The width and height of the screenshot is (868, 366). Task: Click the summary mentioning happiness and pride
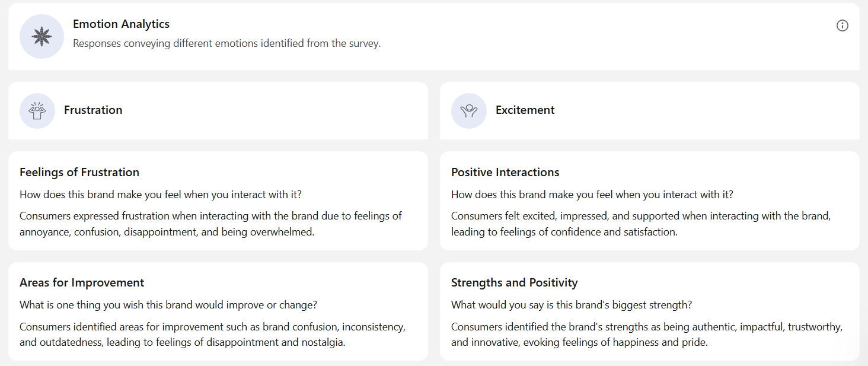[x=647, y=335]
